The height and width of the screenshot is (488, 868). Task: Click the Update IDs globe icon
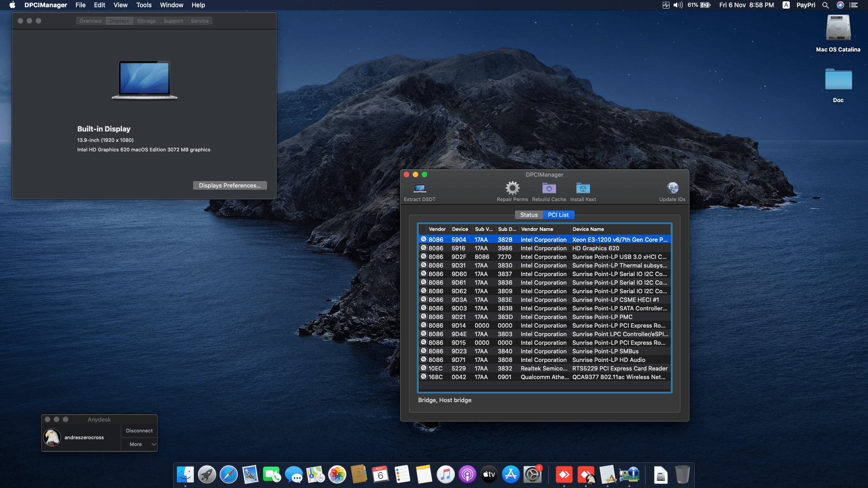tap(672, 188)
